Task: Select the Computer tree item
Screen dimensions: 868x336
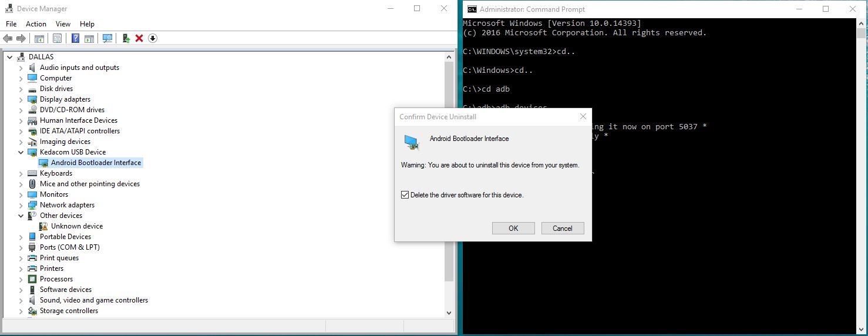Action: point(56,78)
